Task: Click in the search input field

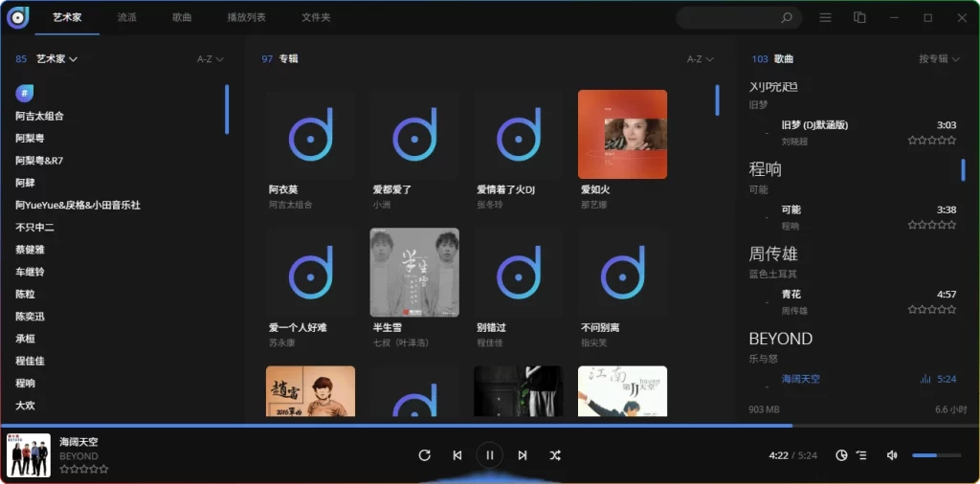Action: [728, 18]
